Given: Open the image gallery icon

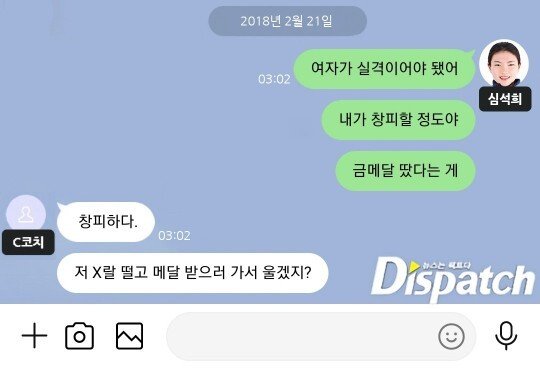Looking at the screenshot, I should pyautogui.click(x=129, y=336).
